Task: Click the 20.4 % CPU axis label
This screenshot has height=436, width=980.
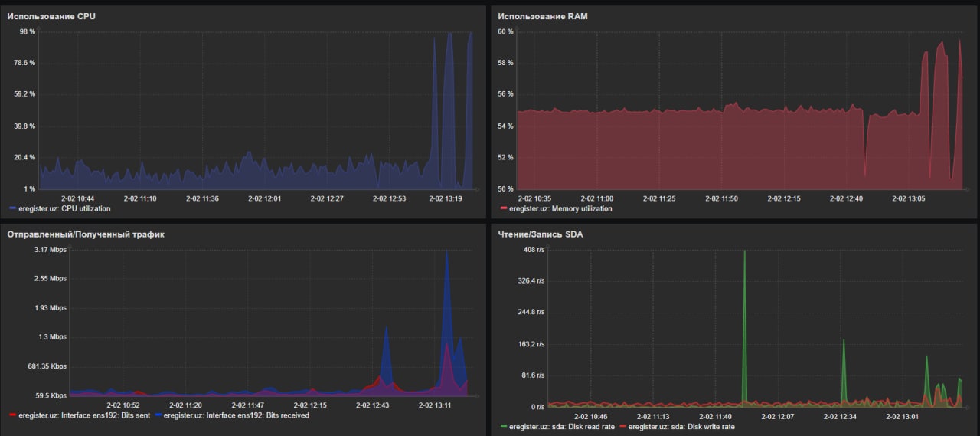Action: click(x=24, y=157)
